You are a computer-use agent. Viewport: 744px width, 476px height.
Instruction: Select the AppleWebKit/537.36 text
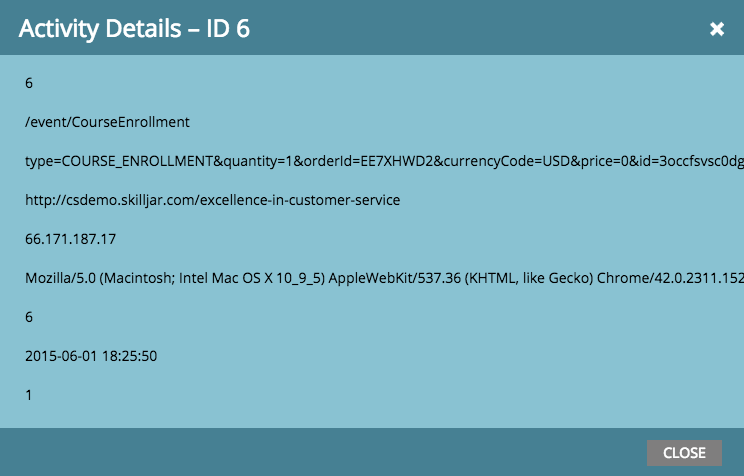pyautogui.click(x=394, y=278)
